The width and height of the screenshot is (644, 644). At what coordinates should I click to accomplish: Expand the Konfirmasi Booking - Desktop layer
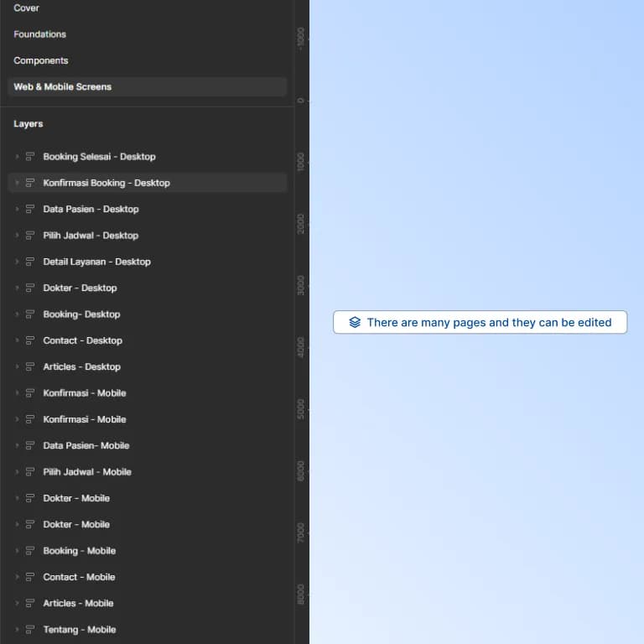(17, 183)
